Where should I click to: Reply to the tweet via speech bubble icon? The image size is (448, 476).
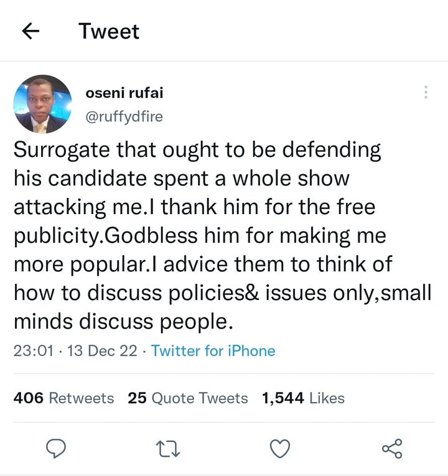57,448
